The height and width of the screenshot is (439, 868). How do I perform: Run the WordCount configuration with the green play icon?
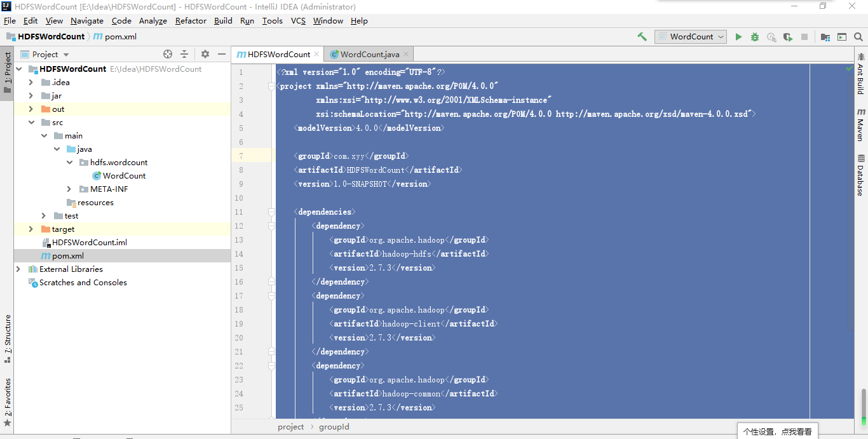coord(739,36)
